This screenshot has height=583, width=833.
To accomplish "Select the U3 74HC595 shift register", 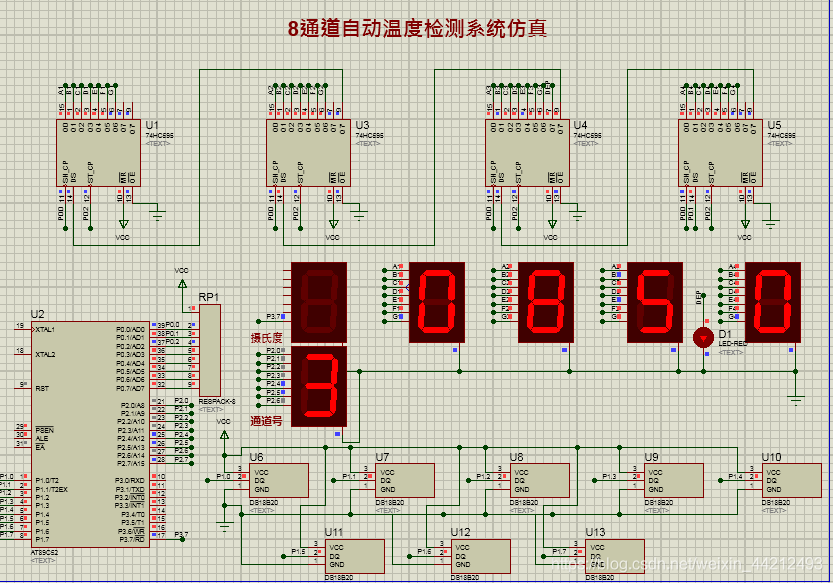I will (308, 153).
